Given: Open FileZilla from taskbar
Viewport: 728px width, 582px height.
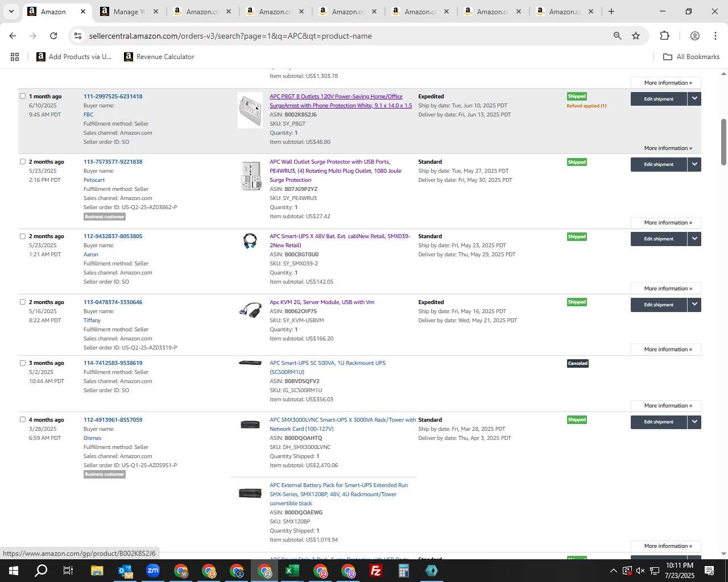Looking at the screenshot, I should [x=375, y=571].
